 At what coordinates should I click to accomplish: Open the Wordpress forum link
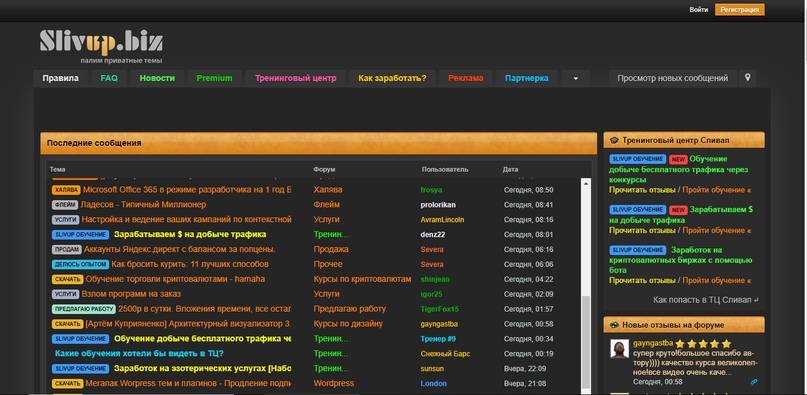(334, 384)
